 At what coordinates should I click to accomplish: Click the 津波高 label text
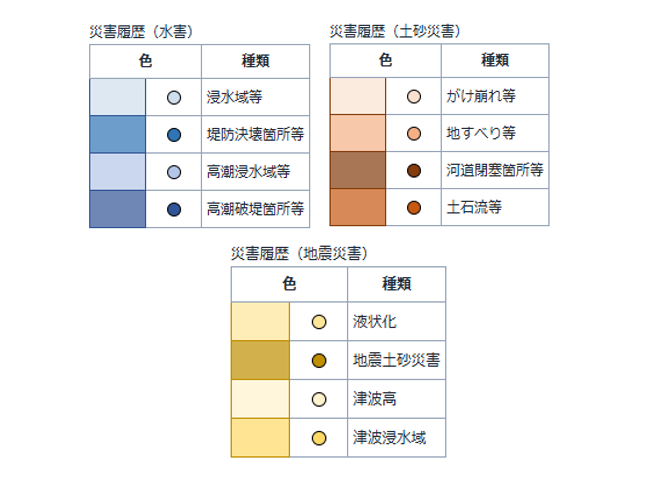click(374, 399)
